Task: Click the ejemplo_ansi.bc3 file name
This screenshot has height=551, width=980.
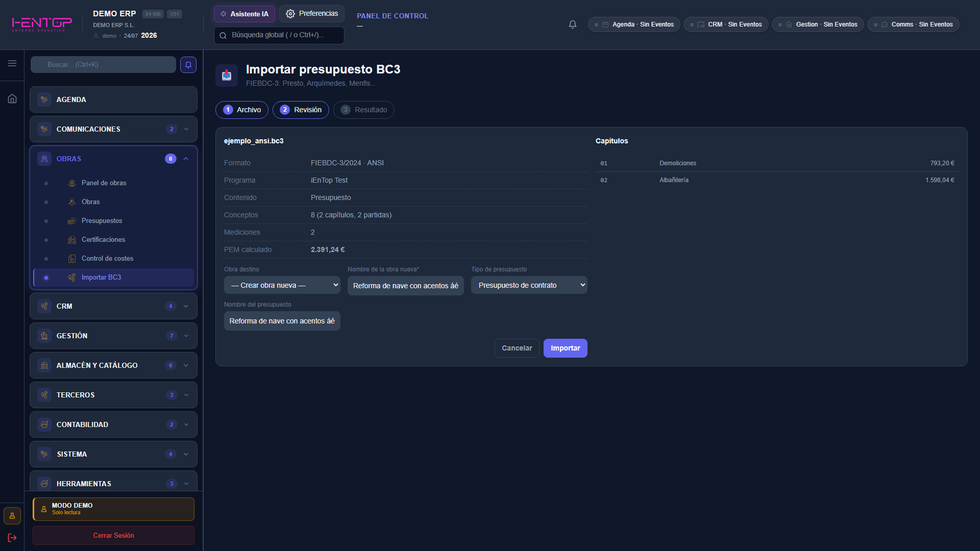Action: 254,141
